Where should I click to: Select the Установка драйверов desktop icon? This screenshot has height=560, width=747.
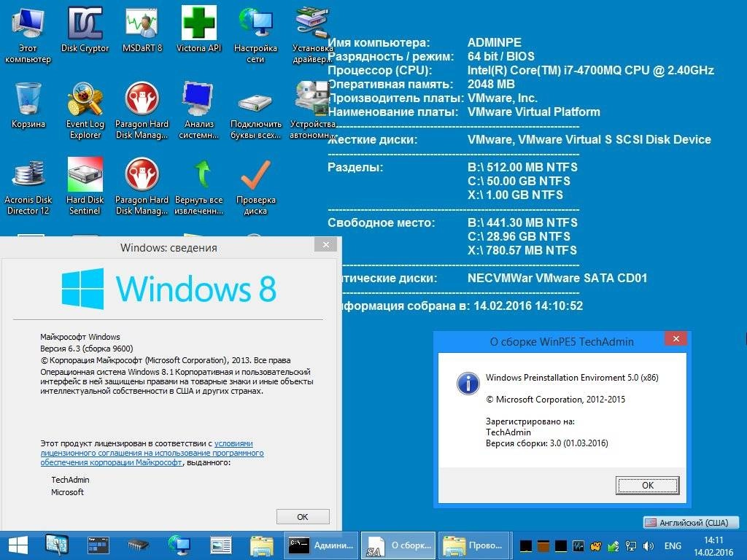click(312, 35)
